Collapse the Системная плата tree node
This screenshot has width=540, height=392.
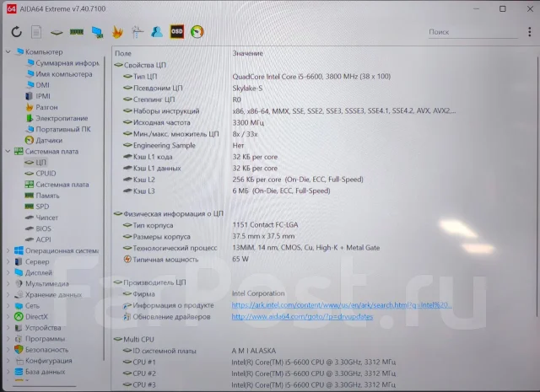pos(8,151)
